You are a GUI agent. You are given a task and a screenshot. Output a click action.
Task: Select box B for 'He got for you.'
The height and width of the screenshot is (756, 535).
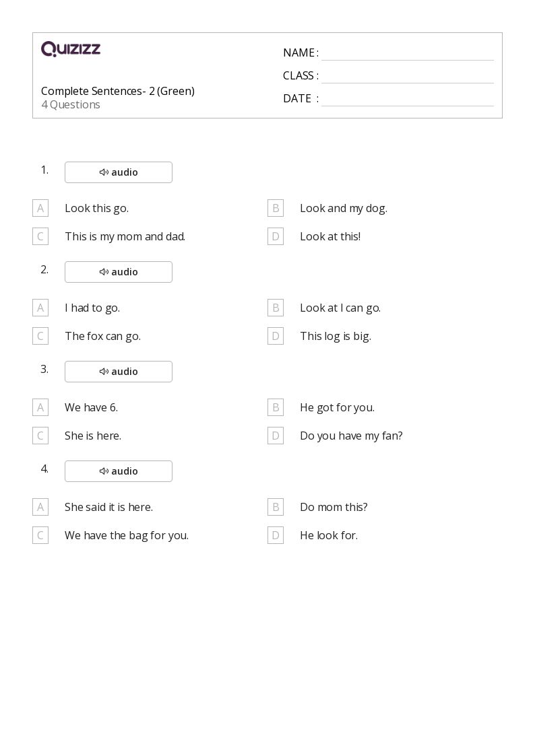pos(276,407)
